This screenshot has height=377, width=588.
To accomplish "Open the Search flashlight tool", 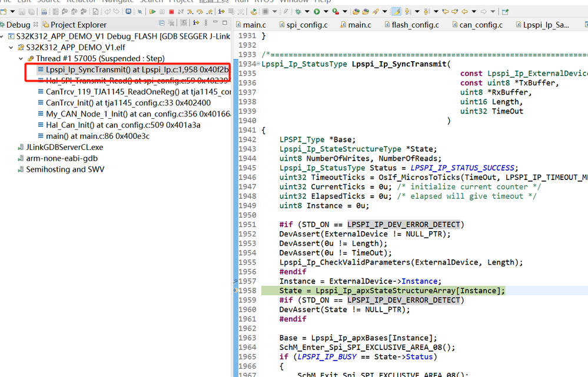I will [x=376, y=12].
